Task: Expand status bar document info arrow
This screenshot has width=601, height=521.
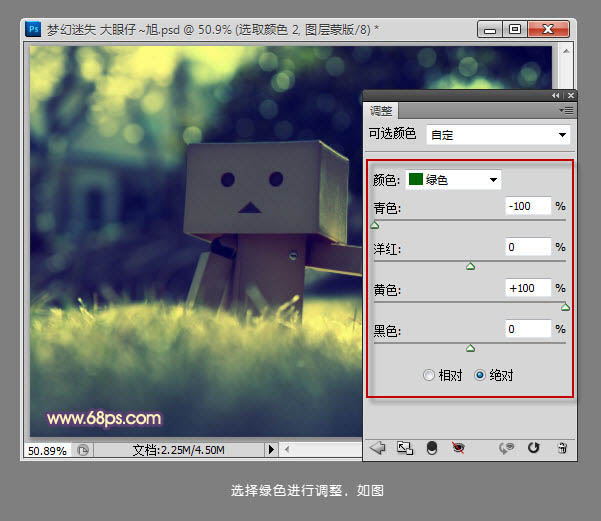Action: (272, 450)
